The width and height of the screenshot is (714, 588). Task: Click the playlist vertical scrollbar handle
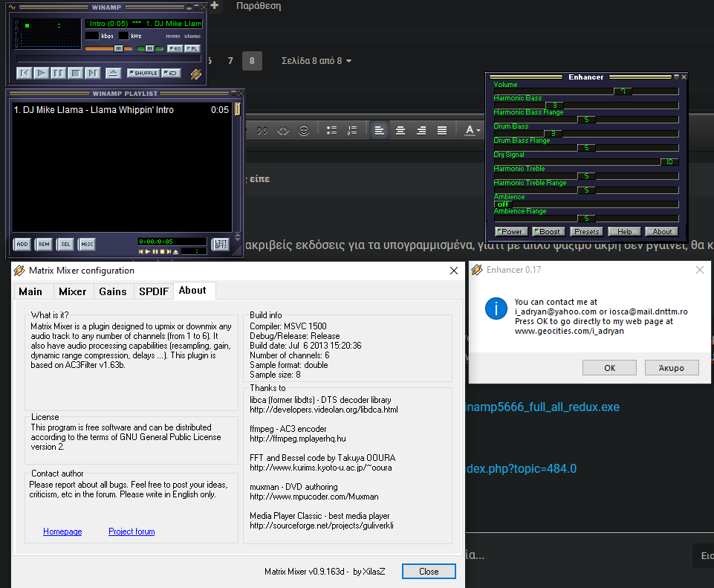(x=237, y=109)
